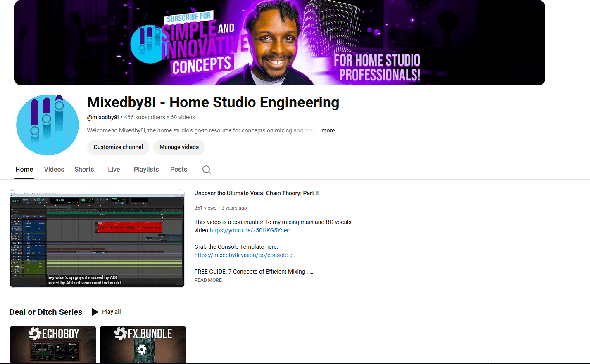Screen dimensions: 590x364
Task: Open the FX BUNDLE video thumbnail
Action: [x=143, y=345]
